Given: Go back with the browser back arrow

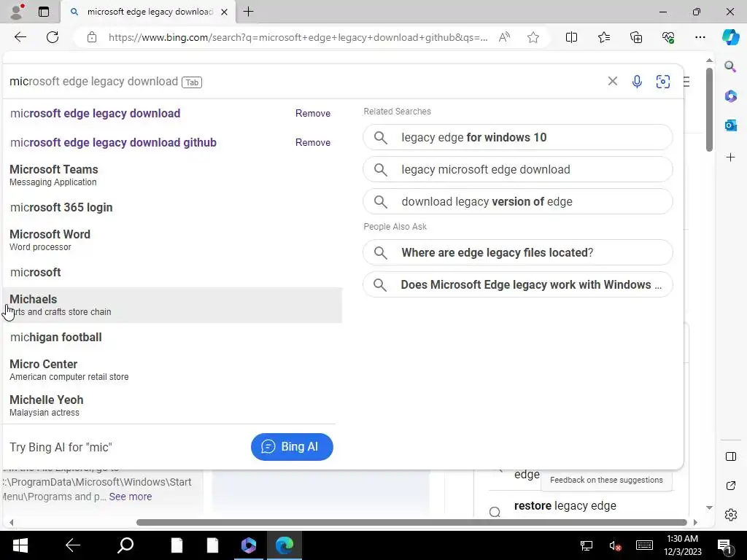Looking at the screenshot, I should click(x=20, y=37).
